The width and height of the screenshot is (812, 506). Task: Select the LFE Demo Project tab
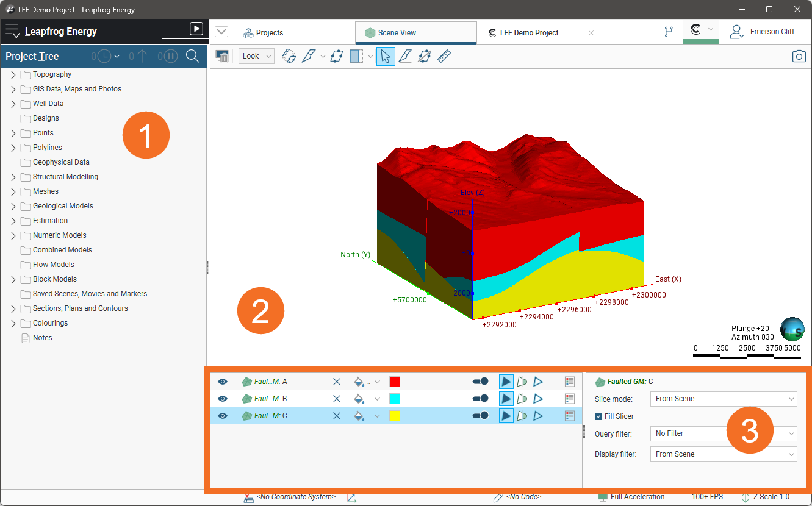(x=529, y=33)
